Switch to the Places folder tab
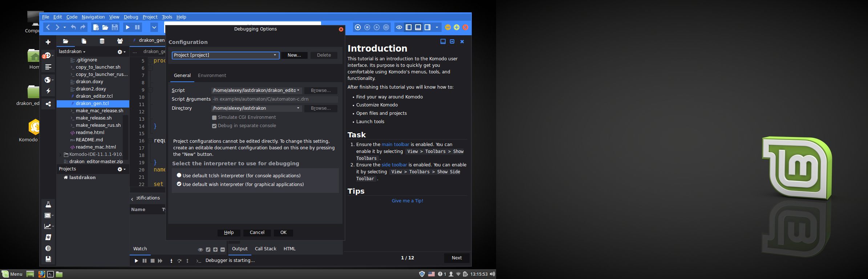 [x=65, y=41]
